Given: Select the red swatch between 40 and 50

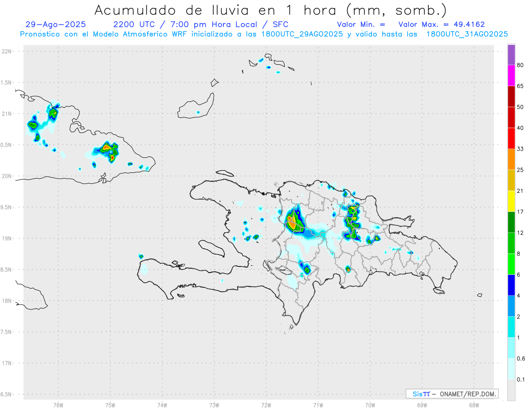Looking at the screenshot, I should pyautogui.click(x=511, y=117).
